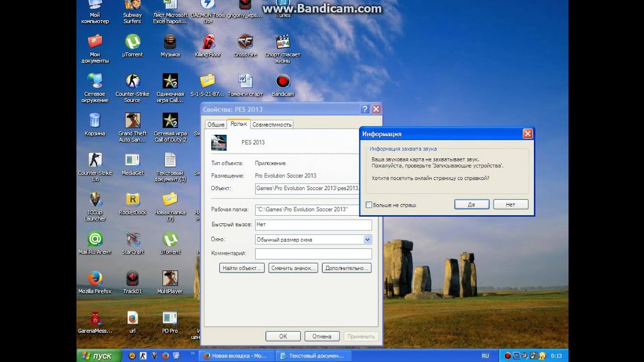Screen dimensions: 644x362
Task: Click Отмена in PES 2013 properties
Action: click(322, 336)
